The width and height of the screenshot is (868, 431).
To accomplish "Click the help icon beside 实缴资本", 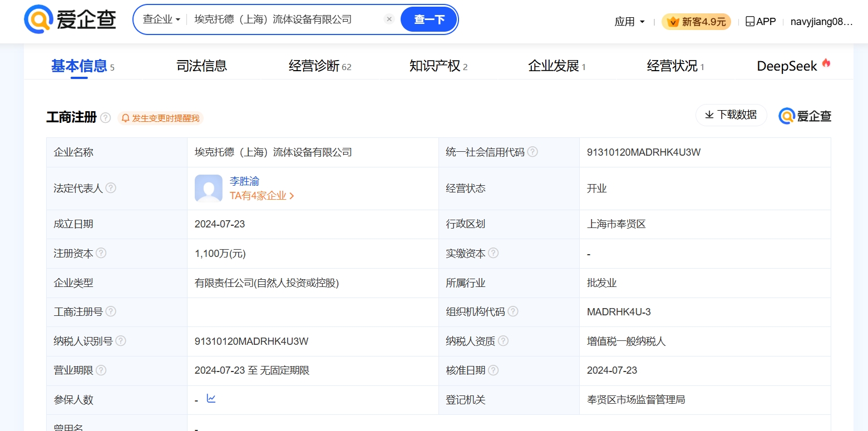I will (x=493, y=253).
